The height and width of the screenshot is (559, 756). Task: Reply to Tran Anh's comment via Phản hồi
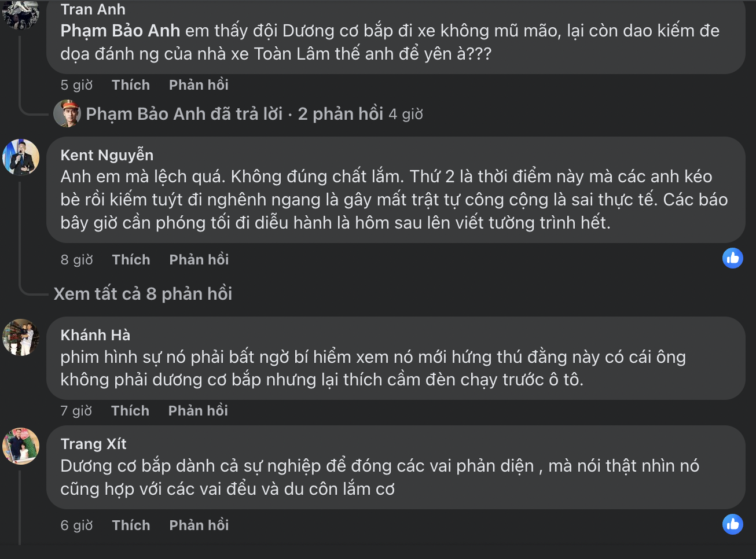coord(199,85)
